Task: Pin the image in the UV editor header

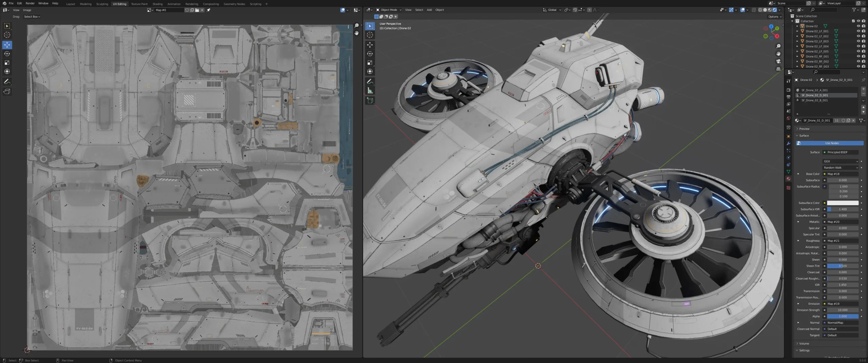Action: coord(209,10)
